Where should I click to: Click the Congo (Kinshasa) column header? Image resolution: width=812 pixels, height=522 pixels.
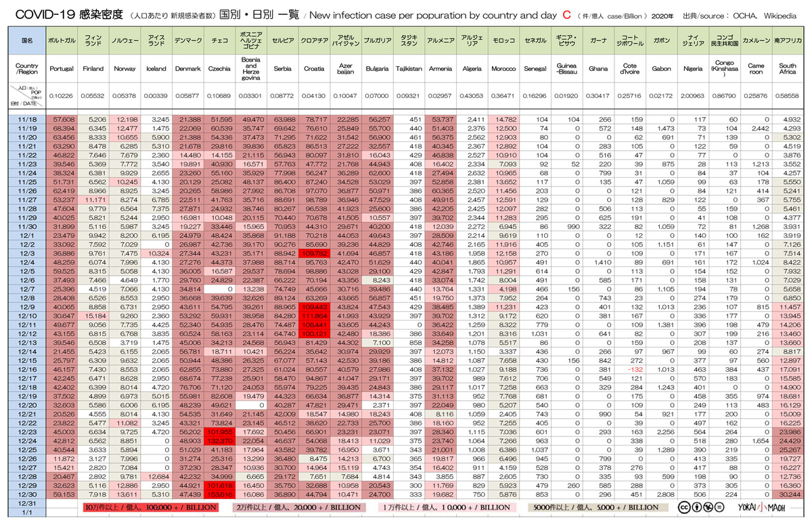tap(725, 69)
